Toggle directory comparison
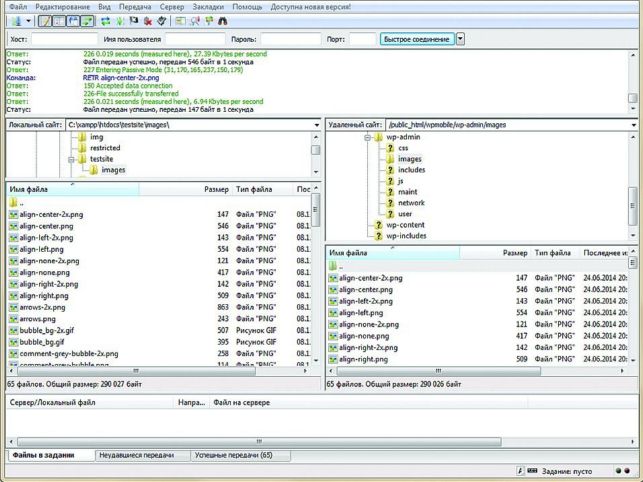 [x=195, y=21]
